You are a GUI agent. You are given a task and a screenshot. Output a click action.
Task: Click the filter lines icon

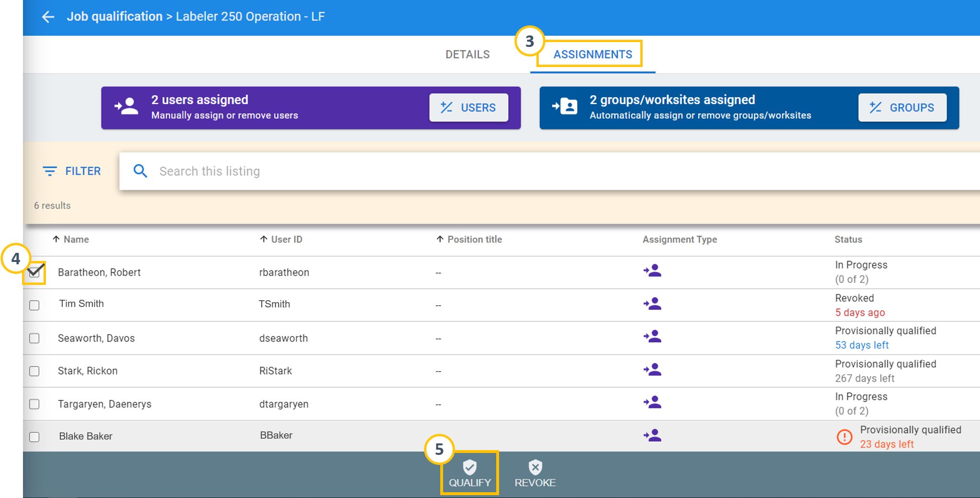(50, 171)
